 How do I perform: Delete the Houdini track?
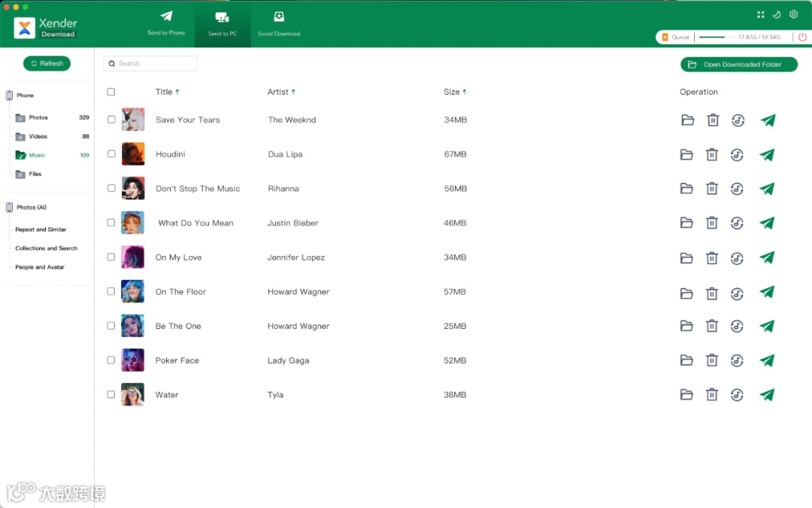pos(712,154)
